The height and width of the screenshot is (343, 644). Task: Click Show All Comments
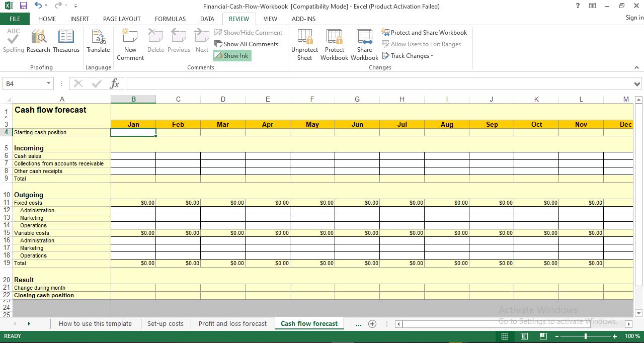[246, 44]
